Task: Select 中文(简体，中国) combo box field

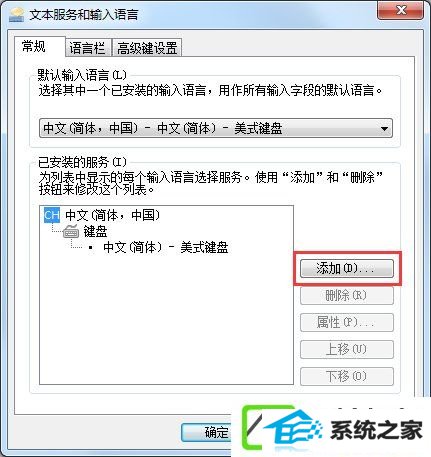Action: point(216,128)
